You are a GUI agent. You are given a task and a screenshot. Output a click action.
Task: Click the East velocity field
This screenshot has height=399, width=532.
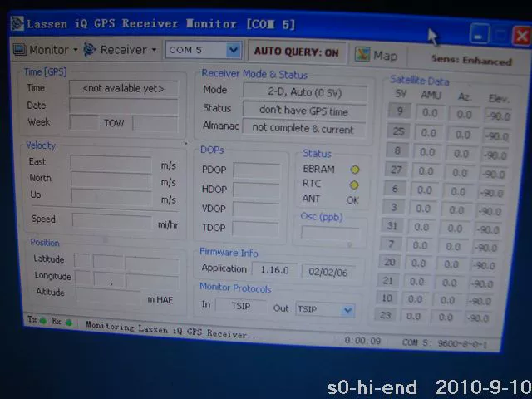click(111, 163)
